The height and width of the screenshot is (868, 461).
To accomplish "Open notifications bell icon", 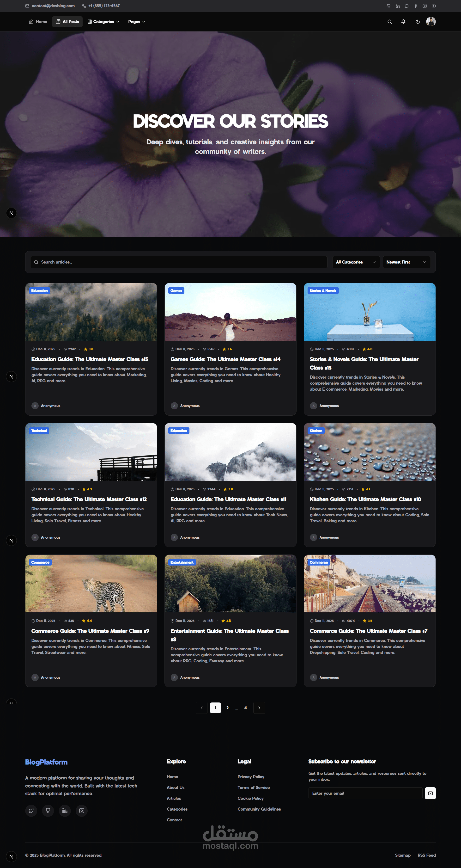I will (x=403, y=22).
